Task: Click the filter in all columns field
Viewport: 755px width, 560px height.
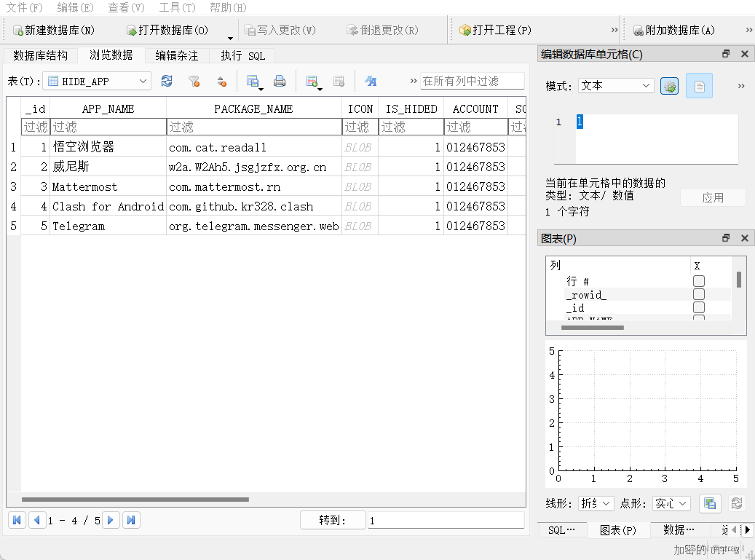Action: pyautogui.click(x=473, y=81)
